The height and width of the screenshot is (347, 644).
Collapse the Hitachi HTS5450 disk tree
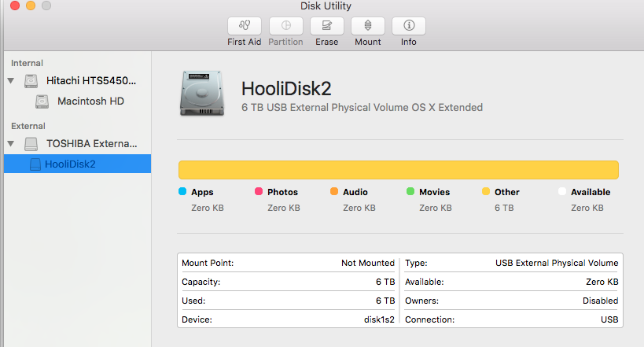pyautogui.click(x=11, y=80)
